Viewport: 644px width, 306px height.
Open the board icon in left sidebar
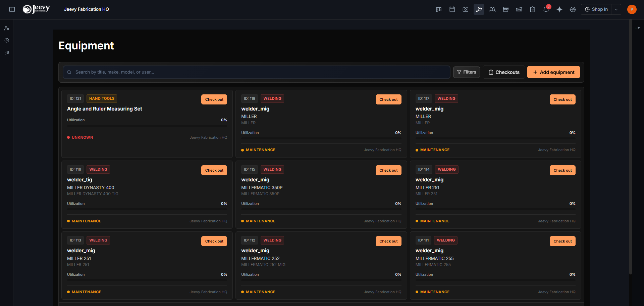(x=7, y=52)
